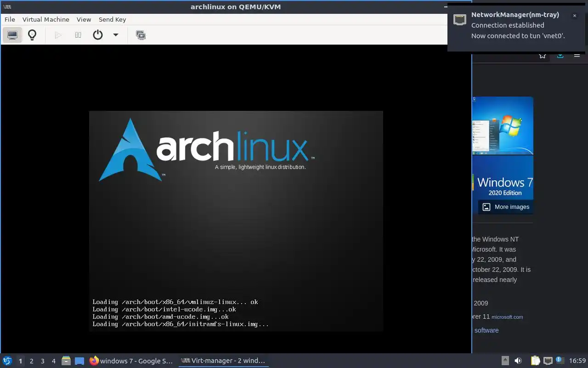588x368 pixels.
Task: Open Firefox downloads arrow icon
Action: click(x=560, y=56)
